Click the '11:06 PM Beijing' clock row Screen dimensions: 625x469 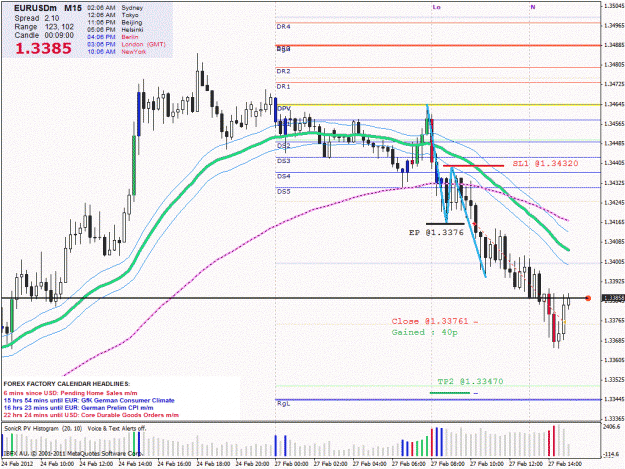114,22
